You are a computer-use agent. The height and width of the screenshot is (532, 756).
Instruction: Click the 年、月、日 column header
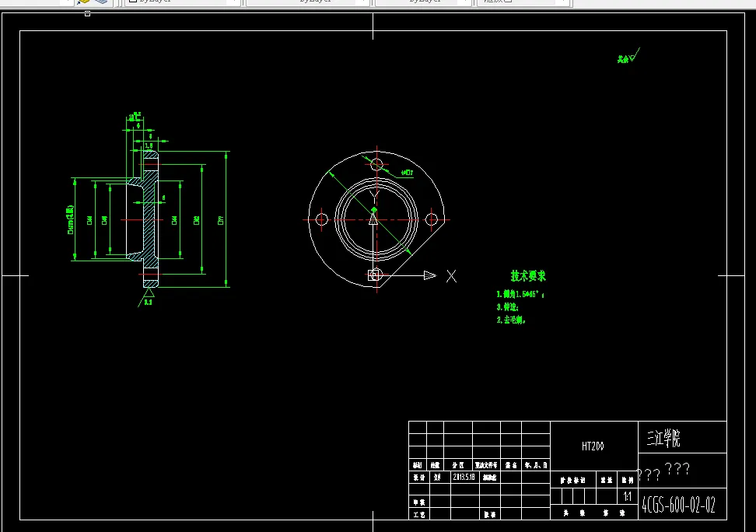tap(536, 465)
